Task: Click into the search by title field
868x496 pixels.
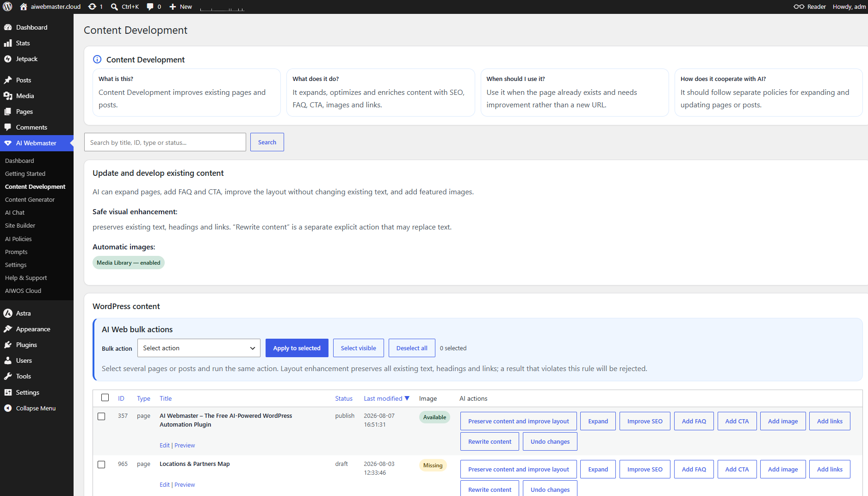Action: coord(165,142)
